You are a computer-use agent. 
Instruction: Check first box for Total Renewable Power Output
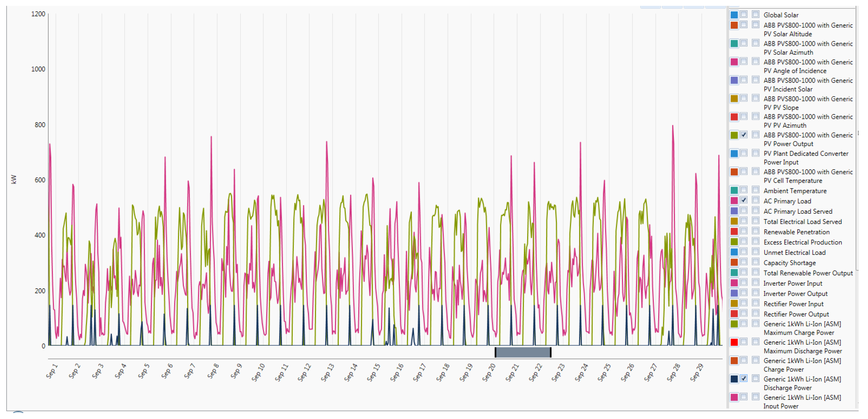pyautogui.click(x=744, y=272)
